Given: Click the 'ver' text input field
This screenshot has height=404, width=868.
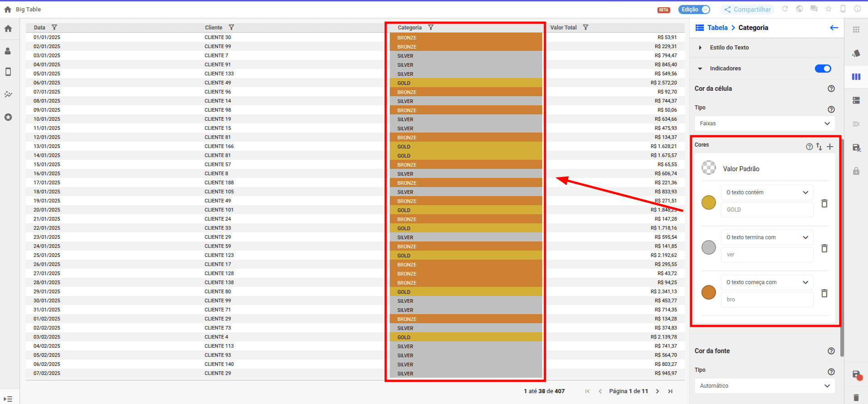Looking at the screenshot, I should pos(767,255).
